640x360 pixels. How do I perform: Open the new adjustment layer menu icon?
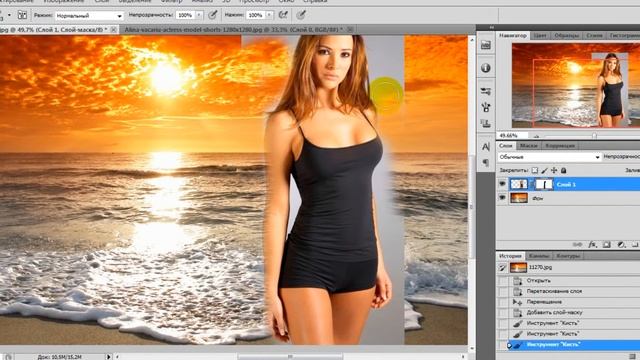pos(621,245)
